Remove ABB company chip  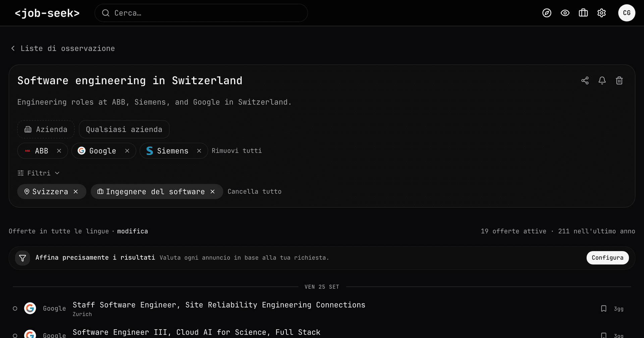(59, 151)
